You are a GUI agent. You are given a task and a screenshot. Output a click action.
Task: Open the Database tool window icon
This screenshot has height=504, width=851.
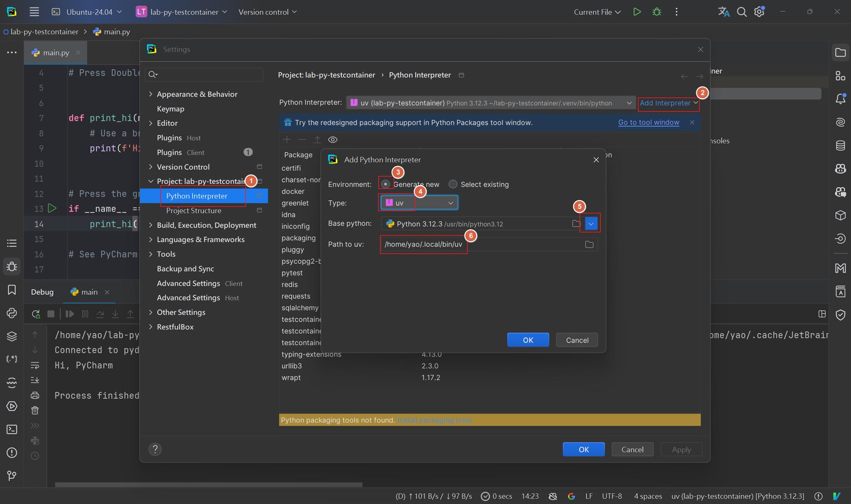[x=840, y=145]
